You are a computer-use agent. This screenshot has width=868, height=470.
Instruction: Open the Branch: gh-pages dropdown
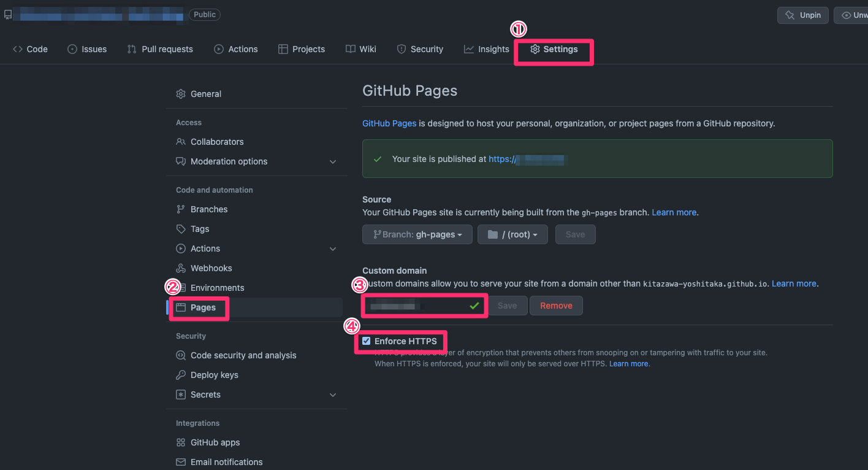tap(417, 234)
